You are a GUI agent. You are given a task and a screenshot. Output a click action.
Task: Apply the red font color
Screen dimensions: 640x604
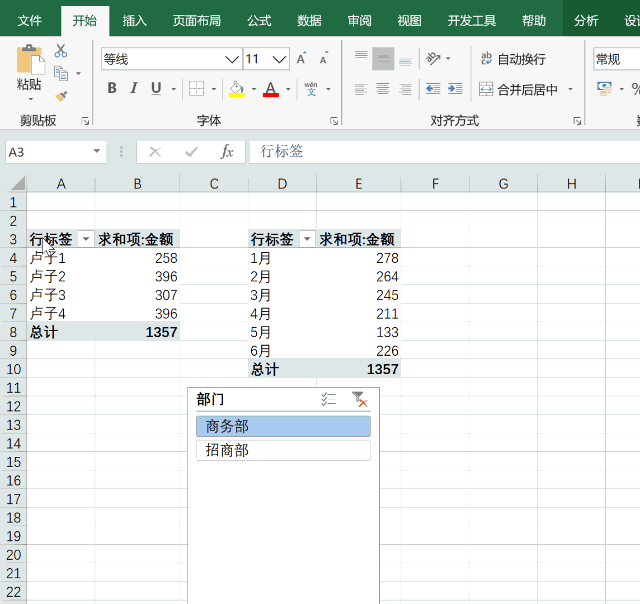(271, 89)
